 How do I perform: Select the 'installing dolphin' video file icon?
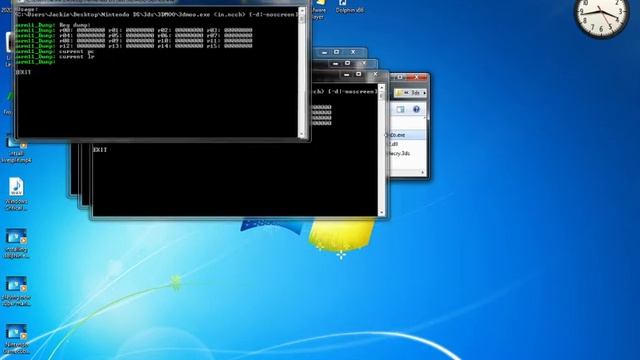pyautogui.click(x=16, y=237)
